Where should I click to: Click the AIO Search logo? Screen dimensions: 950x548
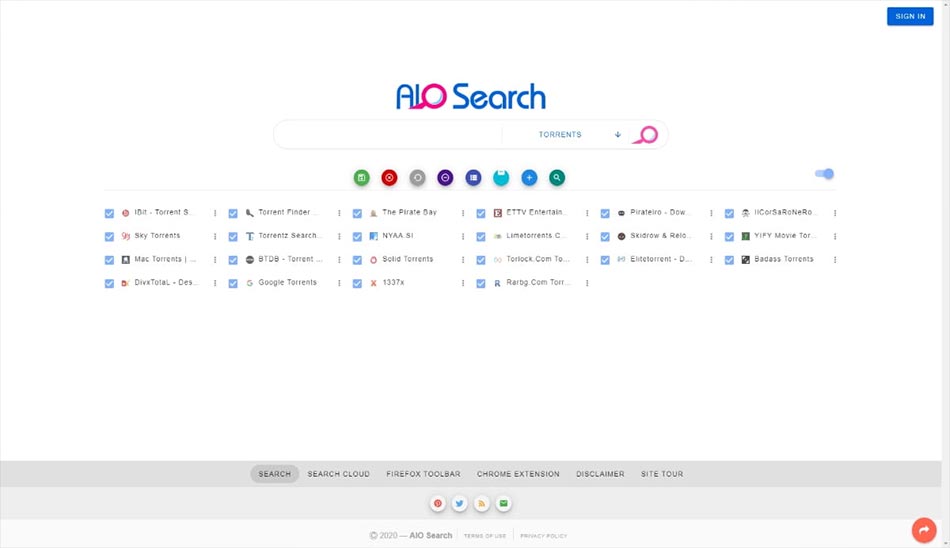pyautogui.click(x=471, y=96)
